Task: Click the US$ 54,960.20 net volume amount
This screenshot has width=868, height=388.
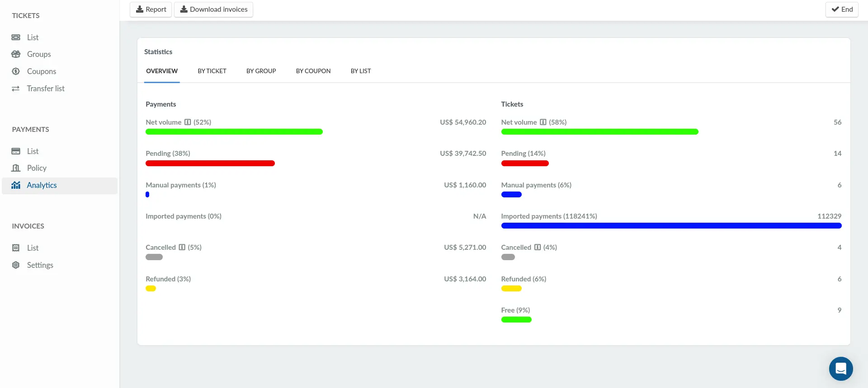Action: pos(463,122)
